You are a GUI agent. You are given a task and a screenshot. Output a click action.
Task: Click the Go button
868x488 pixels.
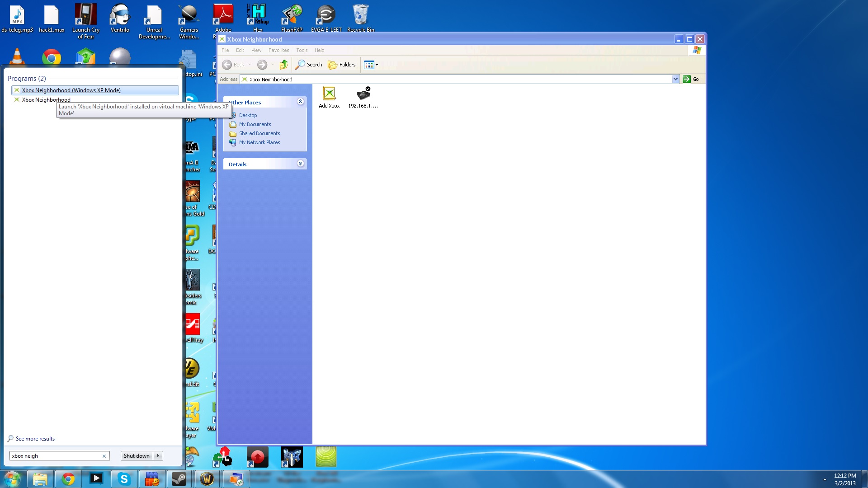coord(691,79)
